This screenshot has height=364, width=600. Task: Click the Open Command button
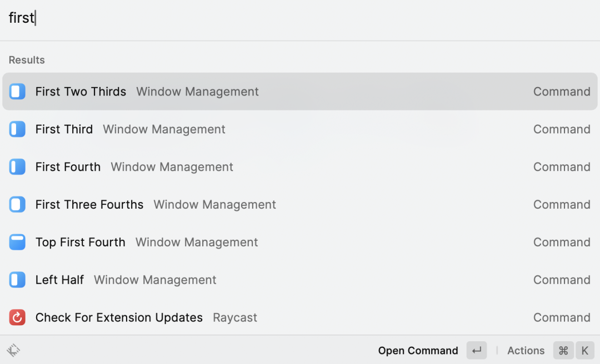pyautogui.click(x=418, y=350)
